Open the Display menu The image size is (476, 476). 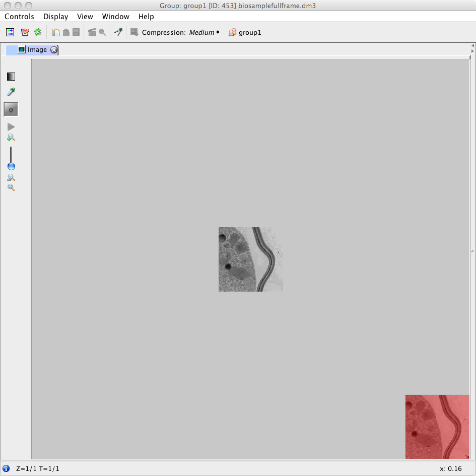coord(55,17)
